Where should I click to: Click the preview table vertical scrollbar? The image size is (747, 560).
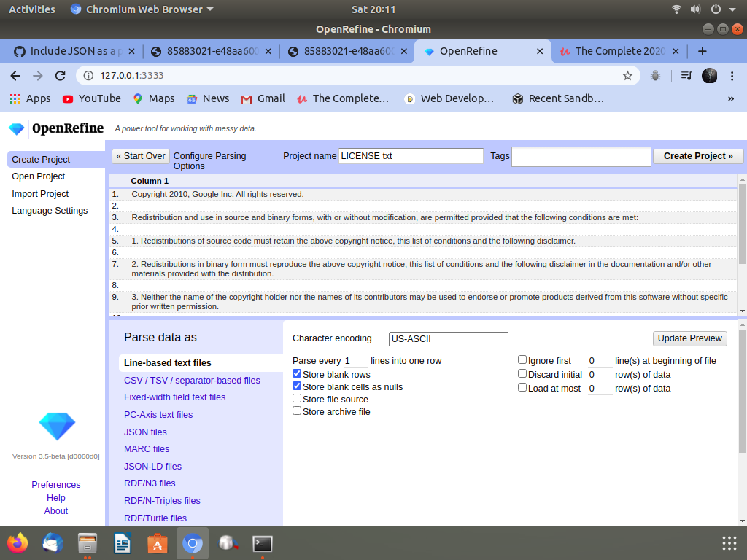[x=742, y=224]
